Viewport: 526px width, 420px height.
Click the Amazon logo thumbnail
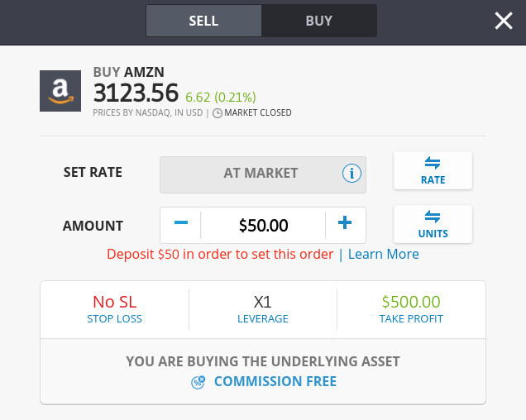coord(60,91)
